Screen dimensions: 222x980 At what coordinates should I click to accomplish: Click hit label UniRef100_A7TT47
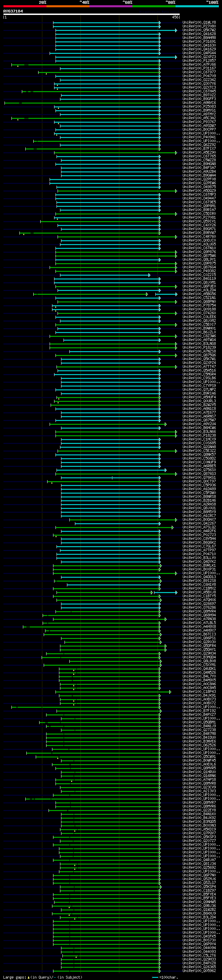point(199,367)
